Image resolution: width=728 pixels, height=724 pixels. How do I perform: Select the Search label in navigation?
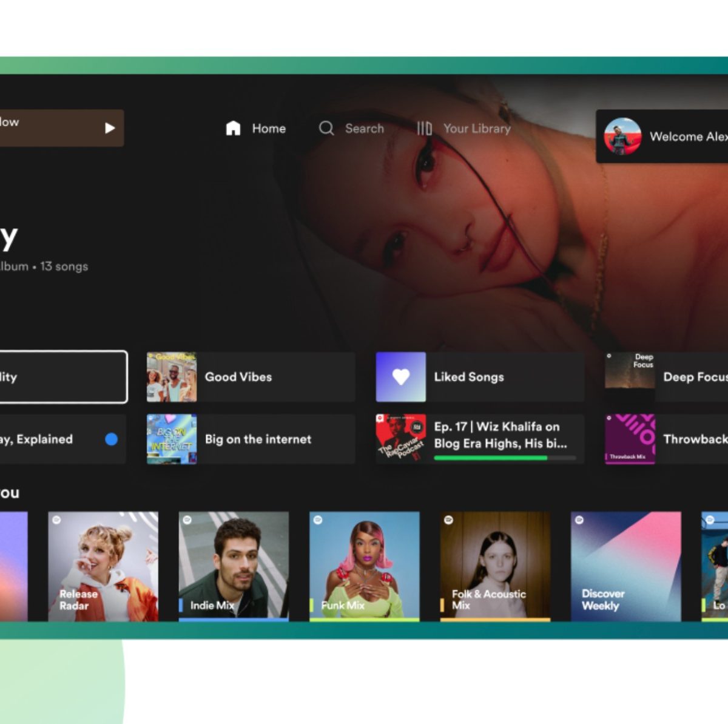click(x=364, y=129)
